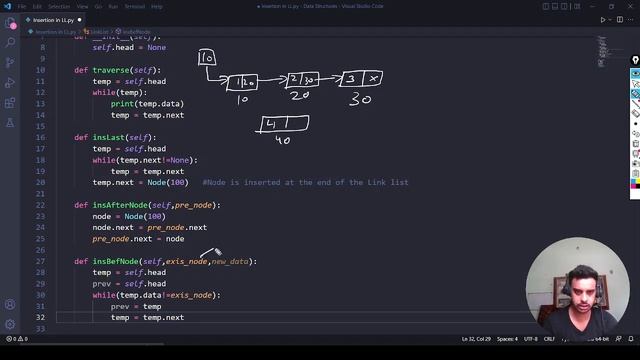Open the Search view in activity bar
The width and height of the screenshot is (640, 360).
tap(10, 42)
